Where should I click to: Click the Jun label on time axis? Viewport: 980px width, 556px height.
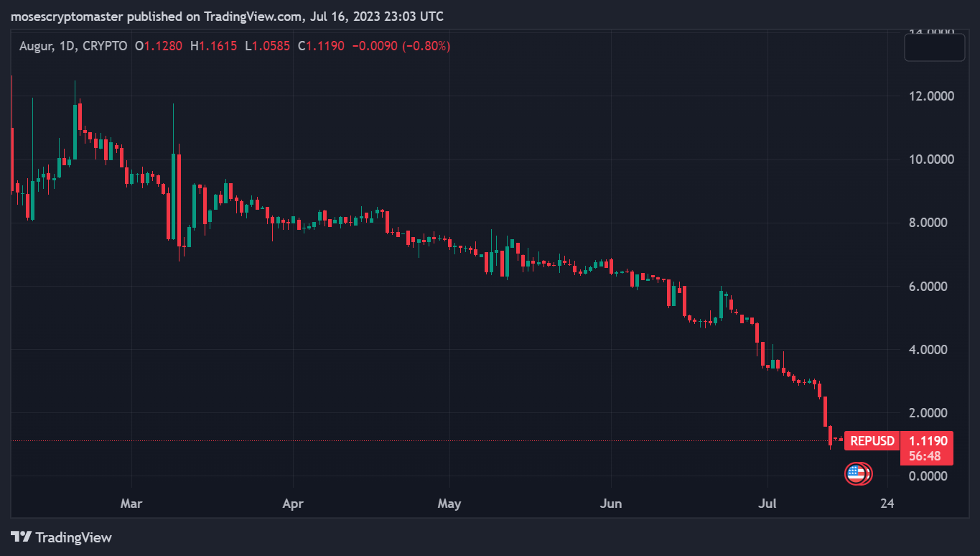click(x=610, y=504)
